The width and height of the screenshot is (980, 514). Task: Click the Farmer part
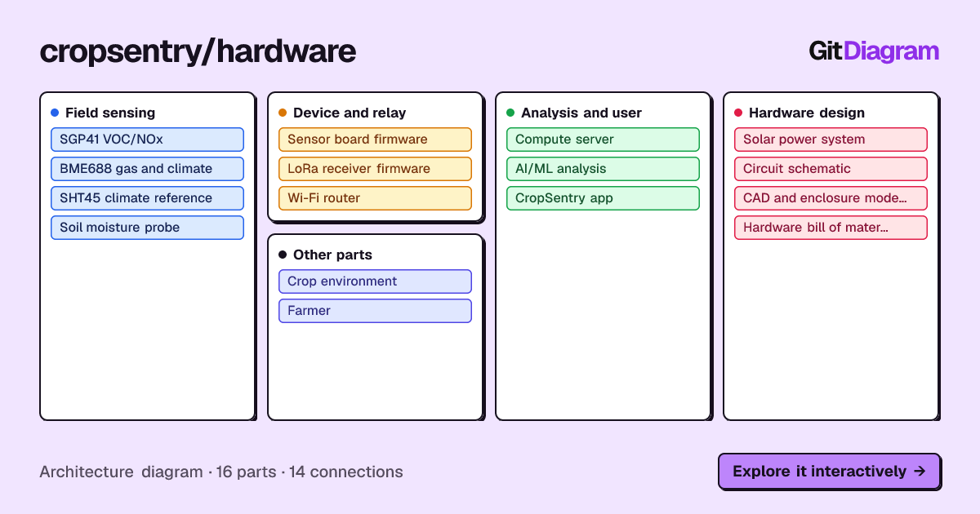(x=375, y=311)
